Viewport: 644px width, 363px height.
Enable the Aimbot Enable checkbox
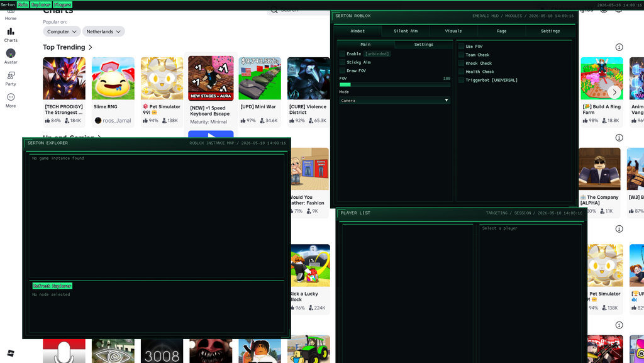point(342,54)
